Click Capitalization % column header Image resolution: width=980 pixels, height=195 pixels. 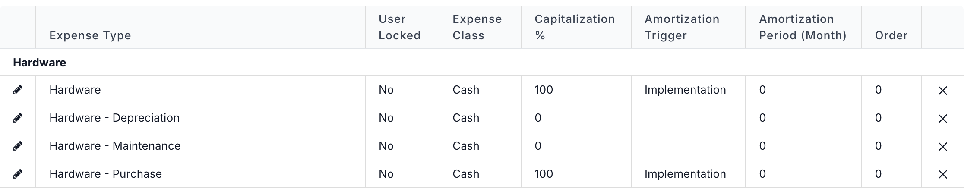[x=575, y=27]
